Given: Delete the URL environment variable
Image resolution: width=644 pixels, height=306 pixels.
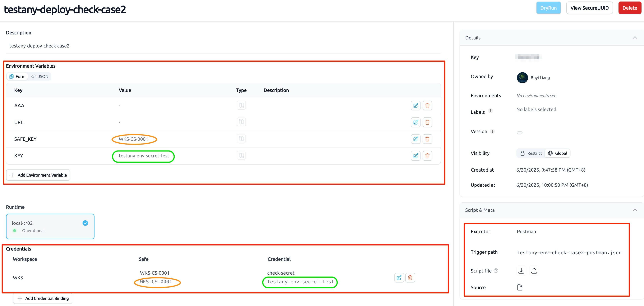Looking at the screenshot, I should coord(427,122).
